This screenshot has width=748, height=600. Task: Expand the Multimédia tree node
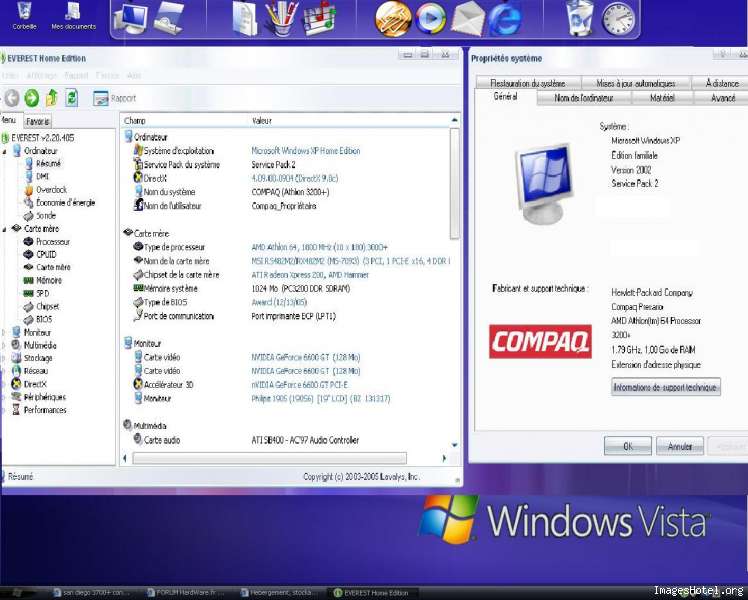click(x=5, y=345)
